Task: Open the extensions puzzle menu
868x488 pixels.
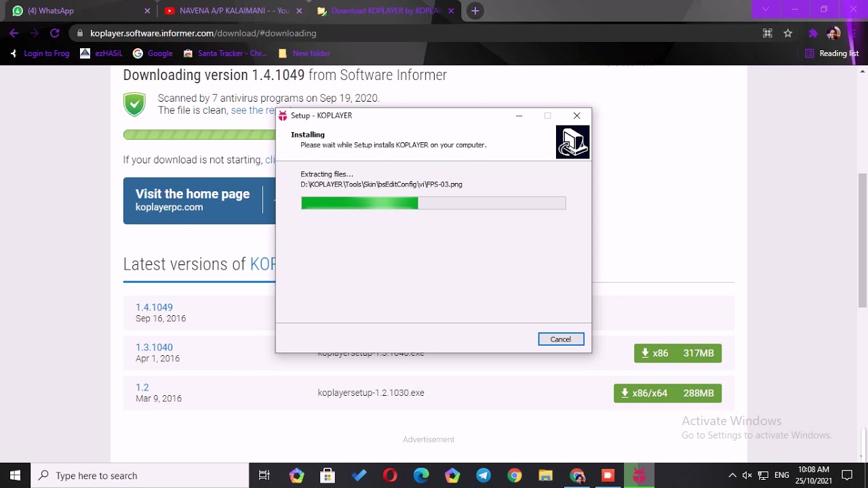Action: [813, 33]
